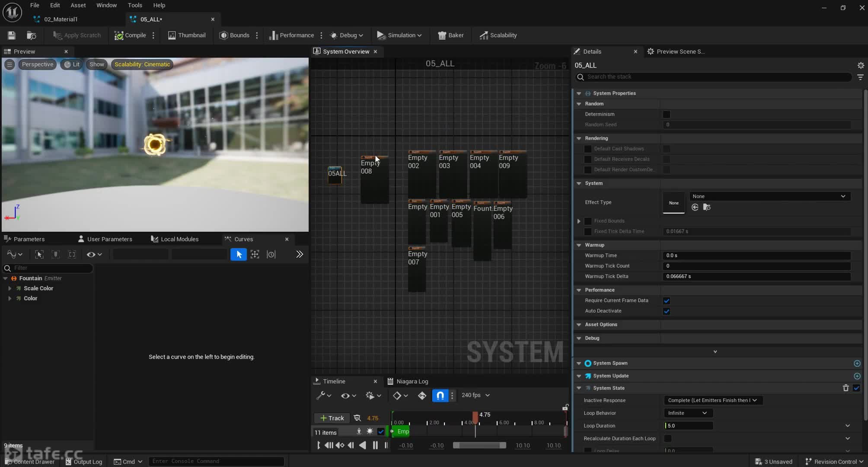Image resolution: width=868 pixels, height=467 pixels.
Task: Open the Loop Behavior Infinite dropdown
Action: tap(688, 413)
